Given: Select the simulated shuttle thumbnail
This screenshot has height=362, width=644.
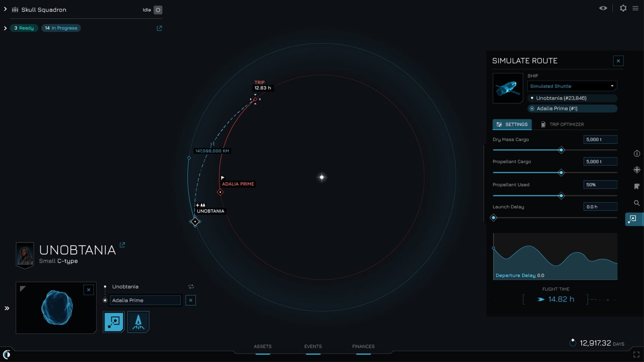Looking at the screenshot, I should pos(508,88).
